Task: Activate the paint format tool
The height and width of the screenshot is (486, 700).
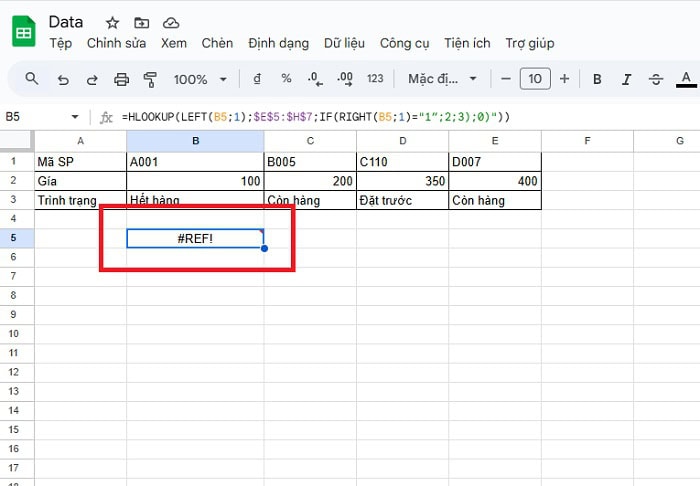Action: (151, 79)
